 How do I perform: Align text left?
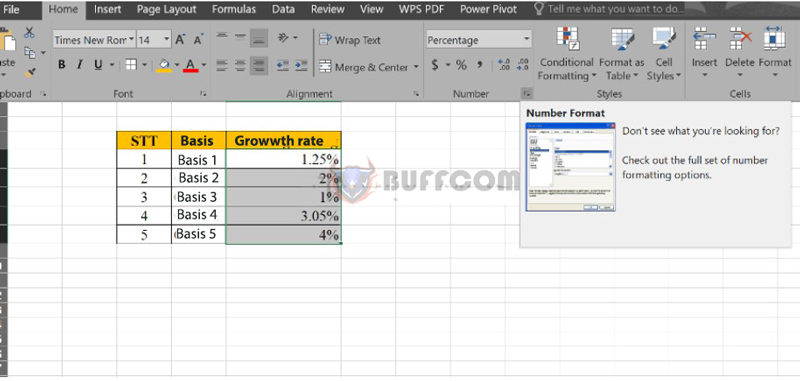(221, 65)
